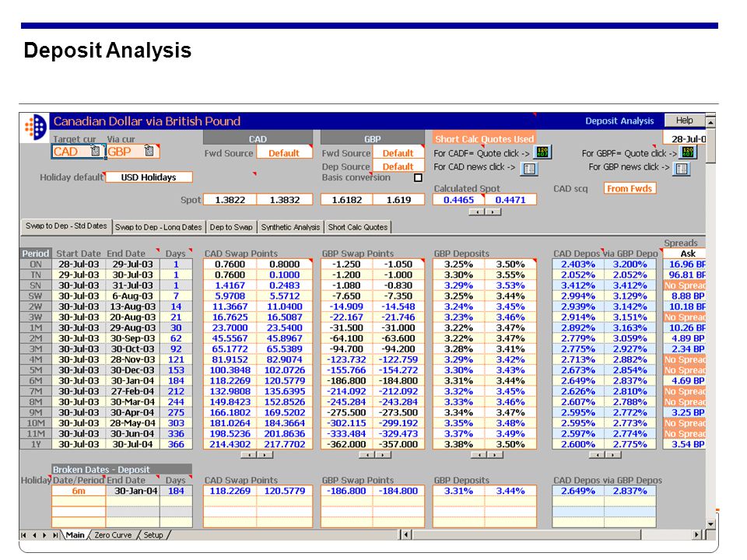The image size is (747, 560).
Task: Select CAD spot bid cell 1.3822
Action: pyautogui.click(x=230, y=200)
